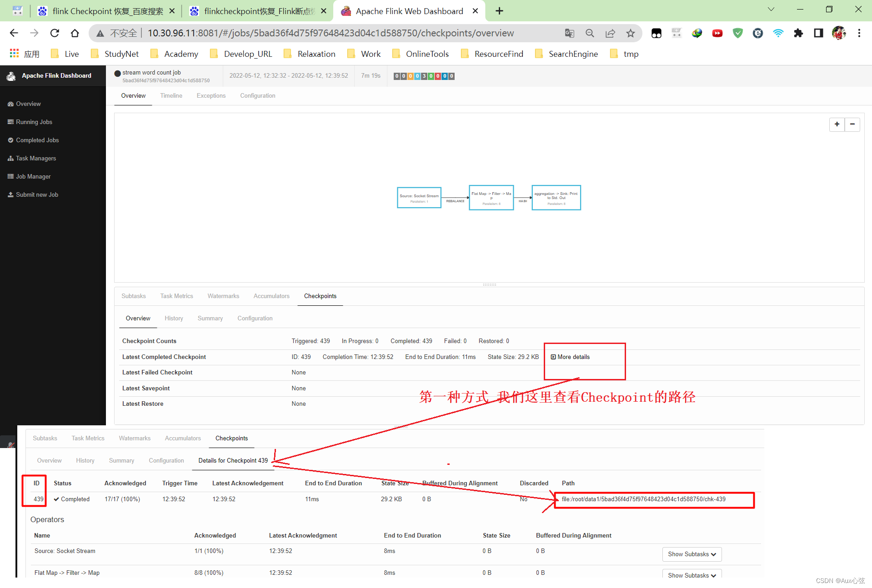Click the zoom-out icon on the job graph
Screen dimensions: 872x588
[x=852, y=124]
